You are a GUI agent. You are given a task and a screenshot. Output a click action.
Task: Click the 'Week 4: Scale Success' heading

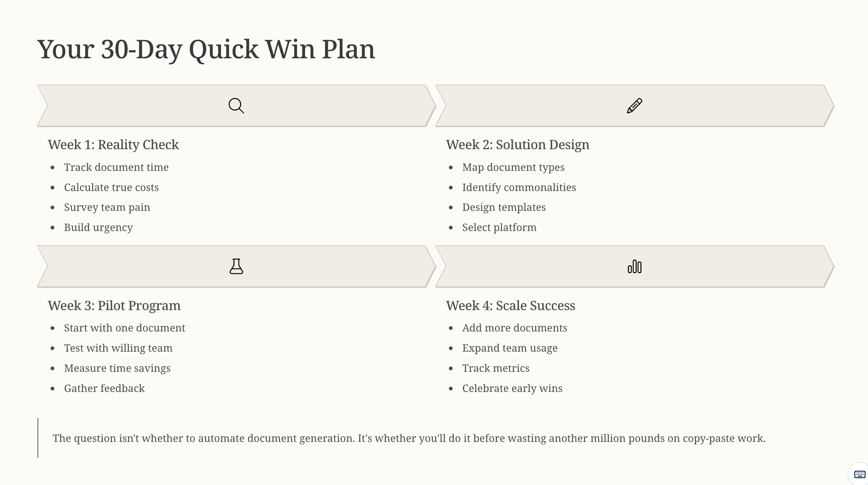tap(511, 306)
